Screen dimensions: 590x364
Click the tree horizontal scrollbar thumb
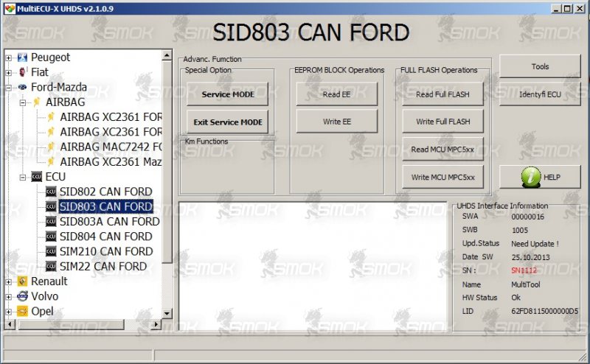(71, 323)
